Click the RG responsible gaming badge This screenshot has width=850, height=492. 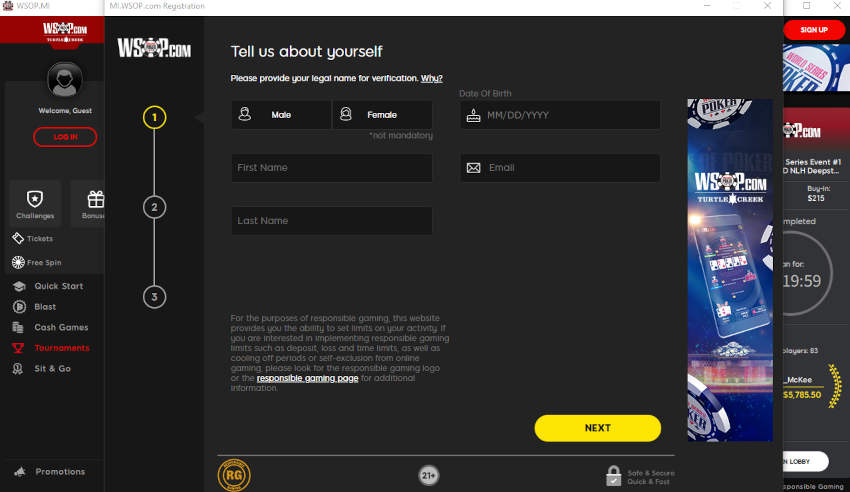pos(234,475)
